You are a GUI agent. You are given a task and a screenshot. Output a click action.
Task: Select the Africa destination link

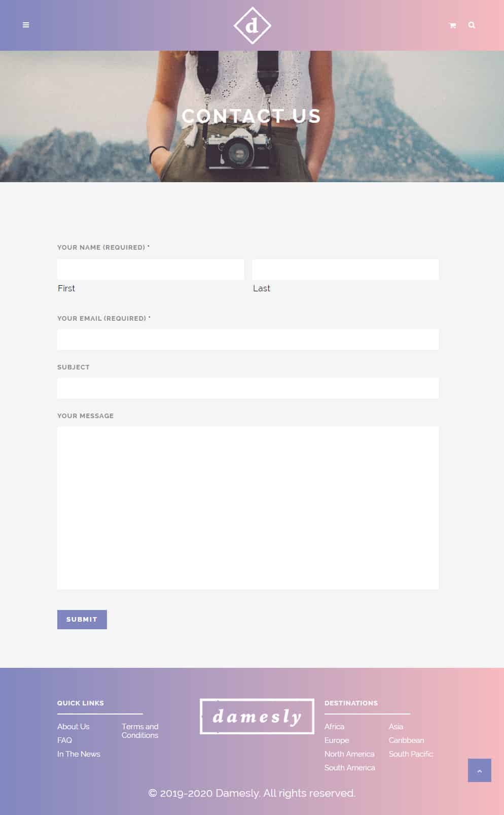(x=334, y=727)
